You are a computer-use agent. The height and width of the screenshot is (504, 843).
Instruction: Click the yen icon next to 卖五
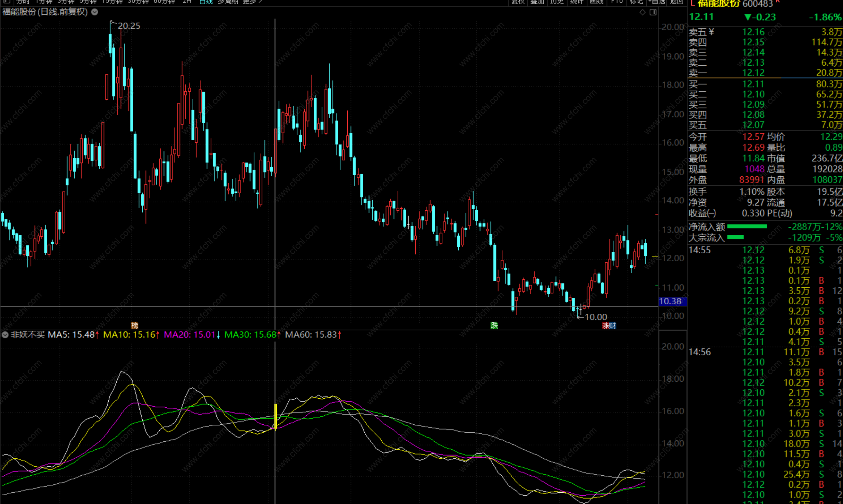(712, 32)
